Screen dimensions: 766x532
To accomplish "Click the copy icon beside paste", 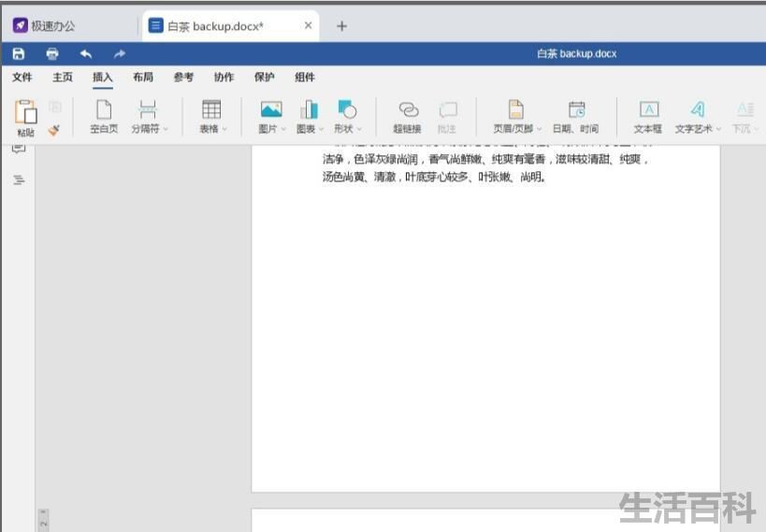I will pyautogui.click(x=55, y=107).
